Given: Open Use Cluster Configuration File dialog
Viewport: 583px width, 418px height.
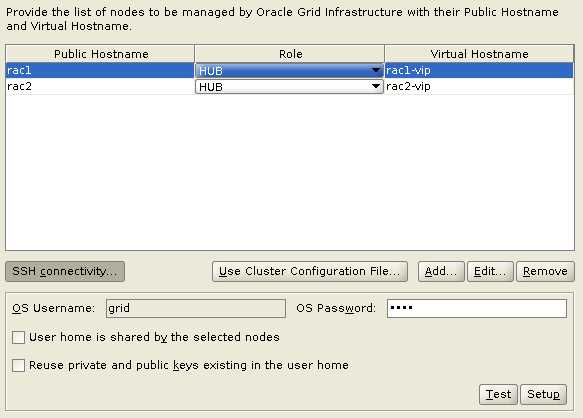Looking at the screenshot, I should [x=310, y=271].
